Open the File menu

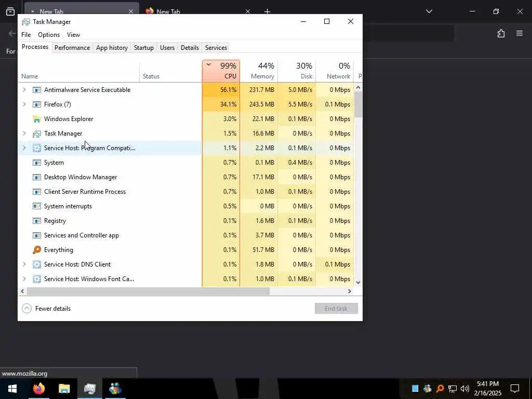(x=26, y=35)
